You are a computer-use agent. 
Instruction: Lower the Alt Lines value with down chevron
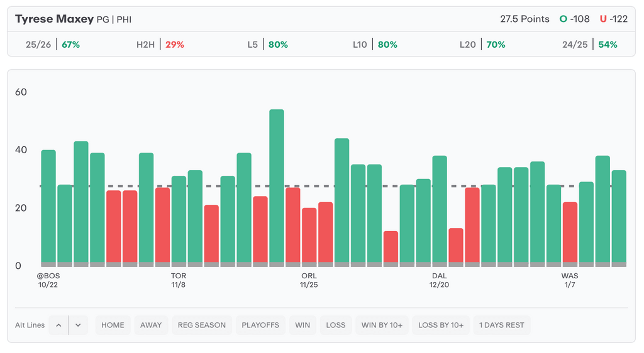pyautogui.click(x=78, y=325)
